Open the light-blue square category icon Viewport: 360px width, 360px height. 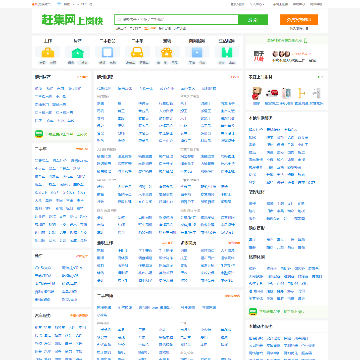pos(197,52)
